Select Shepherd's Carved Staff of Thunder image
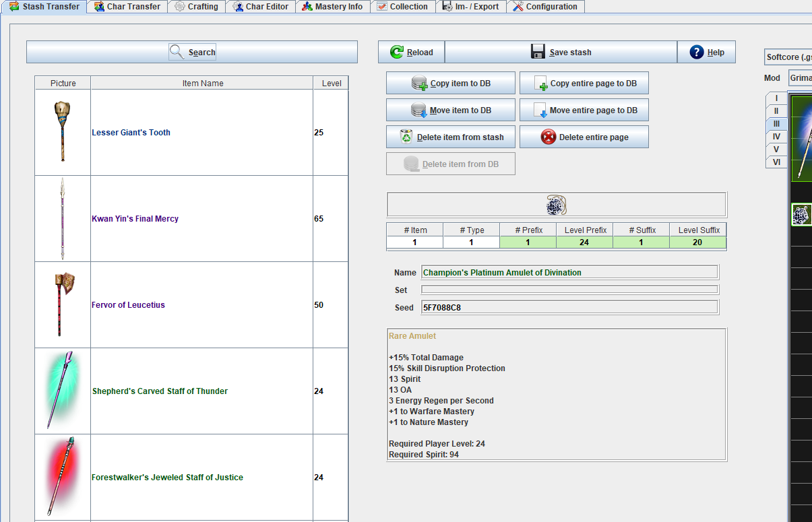 coord(63,391)
